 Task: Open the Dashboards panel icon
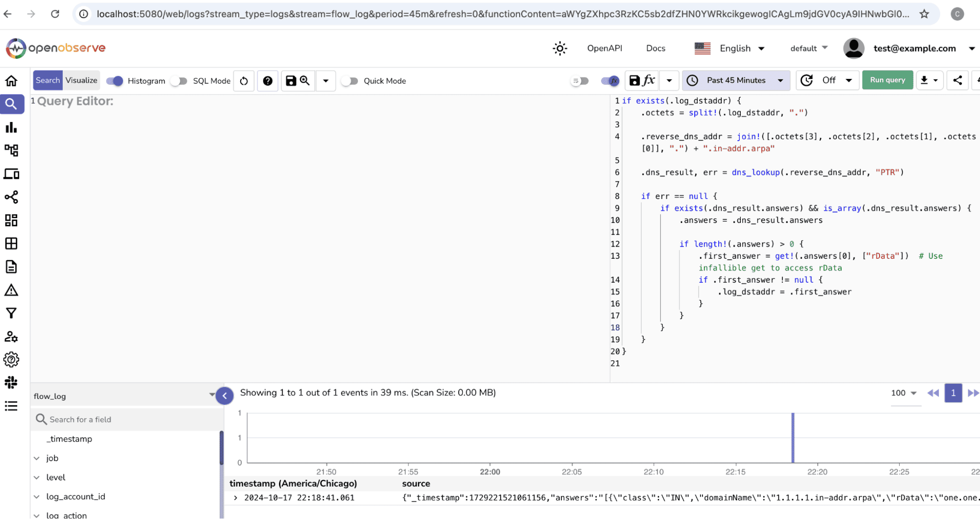pos(12,220)
